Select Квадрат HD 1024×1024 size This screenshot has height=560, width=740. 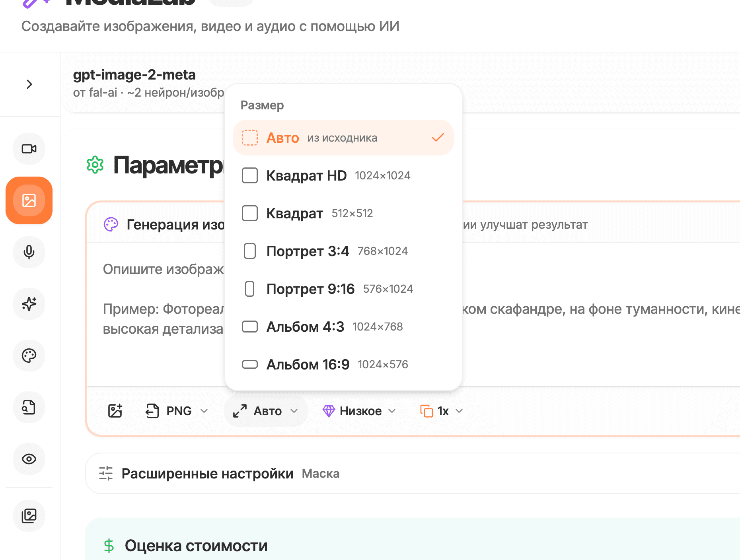(x=343, y=175)
